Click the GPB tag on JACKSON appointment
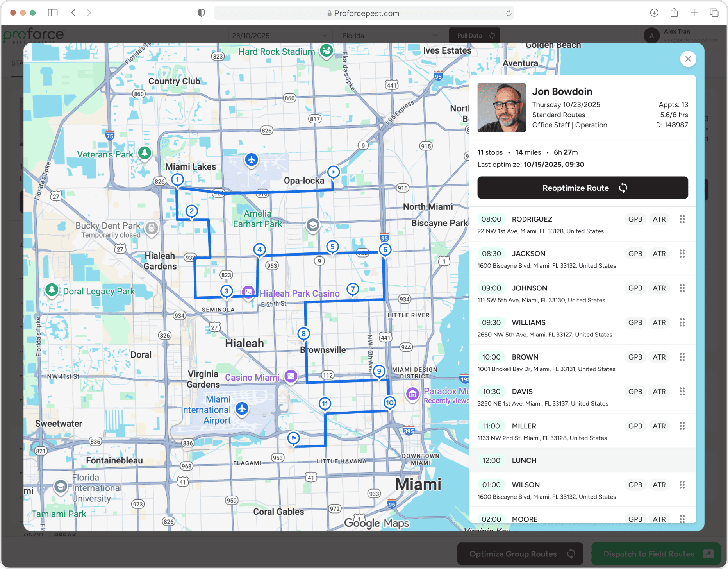This screenshot has width=728, height=569. pos(635,254)
